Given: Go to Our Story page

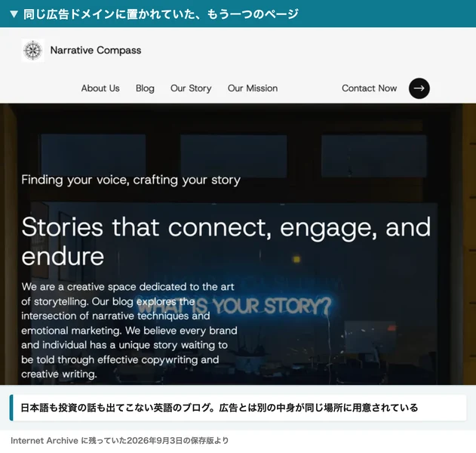Looking at the screenshot, I should pos(191,88).
